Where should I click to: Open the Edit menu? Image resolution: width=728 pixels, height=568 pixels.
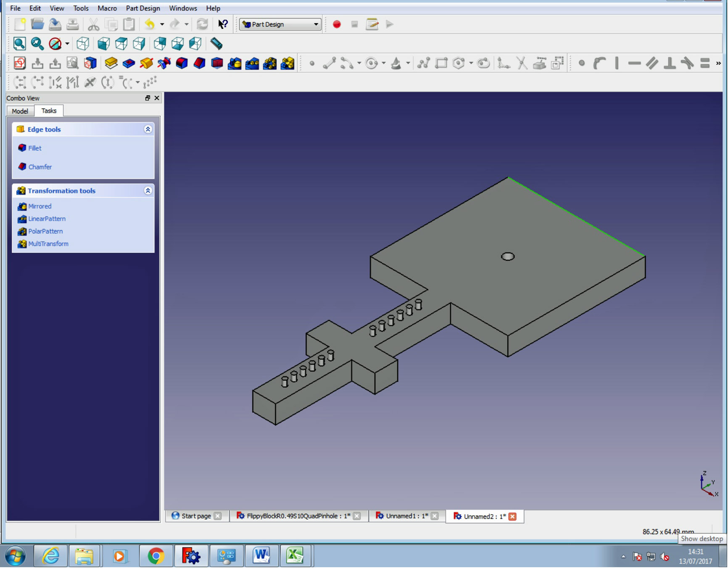pyautogui.click(x=35, y=8)
